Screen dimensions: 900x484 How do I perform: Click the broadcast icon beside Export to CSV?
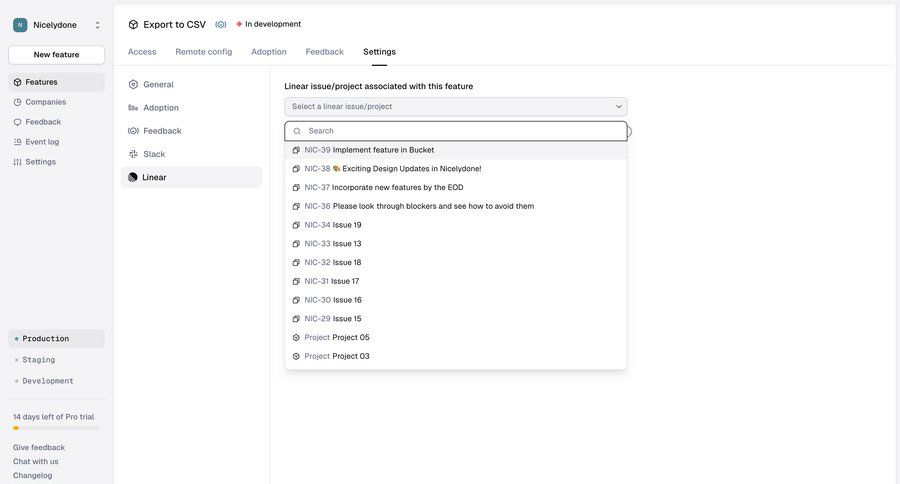click(221, 24)
